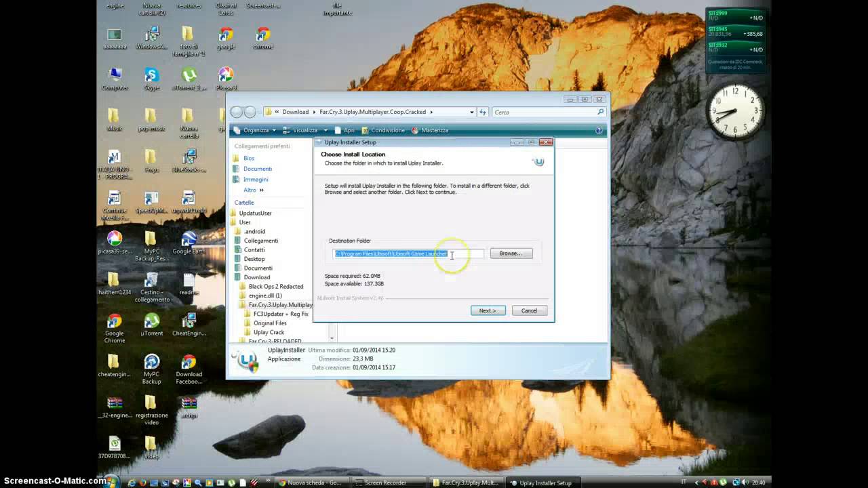Image resolution: width=868 pixels, height=488 pixels.
Task: Click the Explorer back arrow button
Action: [x=236, y=112]
